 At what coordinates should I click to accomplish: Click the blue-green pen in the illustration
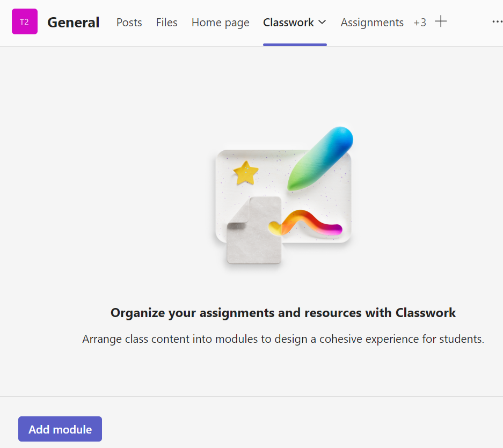(320, 158)
